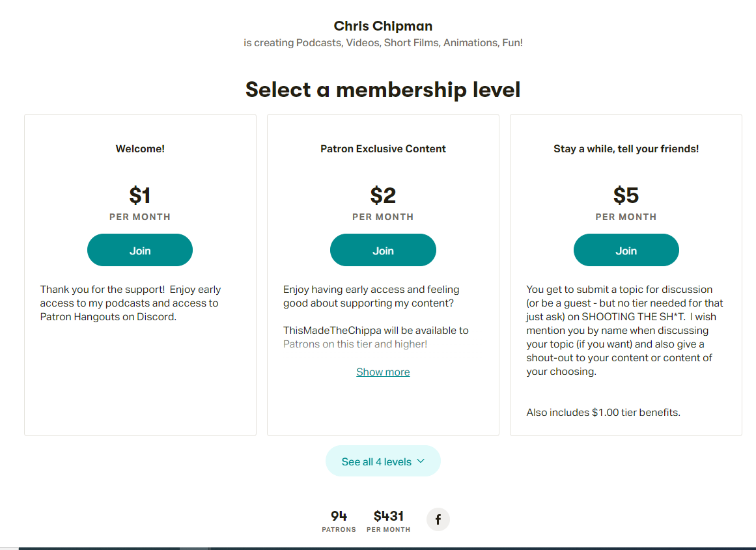Open the Show more link
Viewport: 756px width, 550px height.
(x=383, y=372)
